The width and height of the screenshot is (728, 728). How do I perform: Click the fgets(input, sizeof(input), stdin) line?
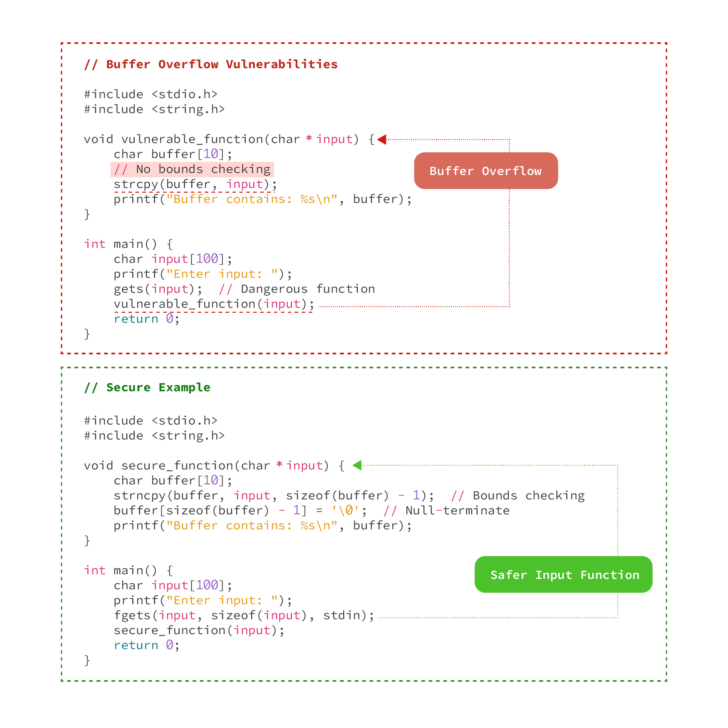tap(244, 615)
